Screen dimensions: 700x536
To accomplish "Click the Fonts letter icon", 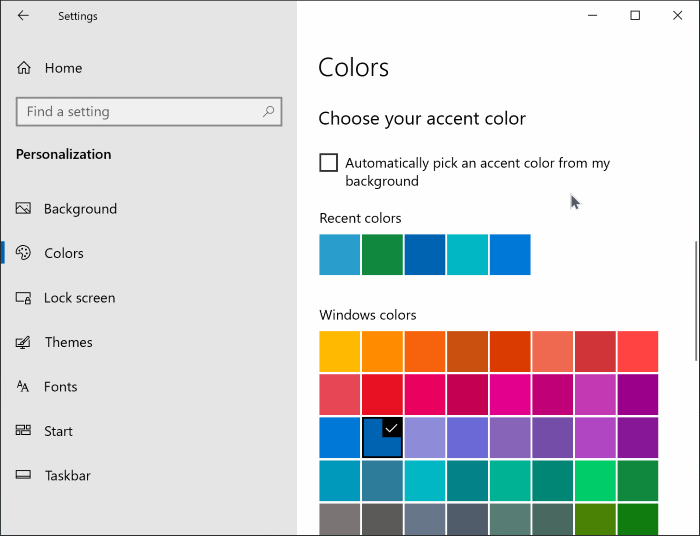I will pos(23,386).
